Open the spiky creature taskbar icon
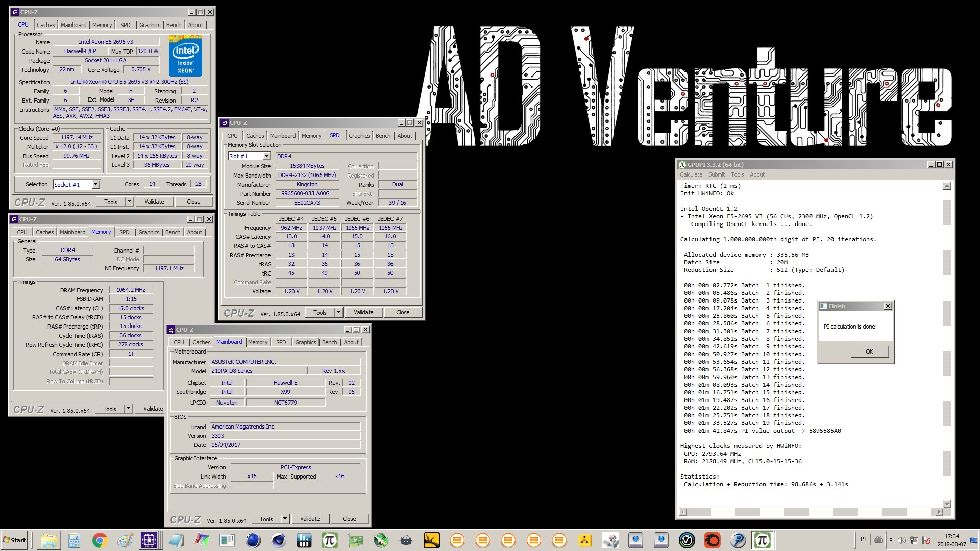Viewport: 980px width, 551px height. [406, 540]
